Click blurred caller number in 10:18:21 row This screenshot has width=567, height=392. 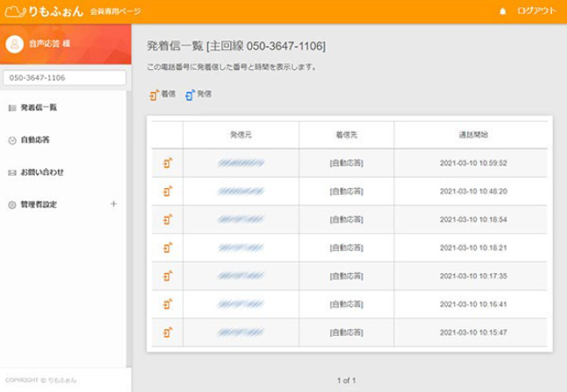241,248
